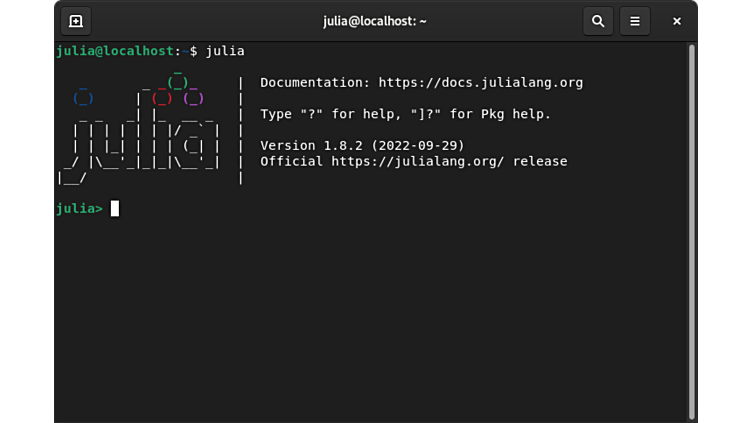Image resolution: width=752 pixels, height=423 pixels.
Task: Click the blue dot in Julia logo
Action: coord(83,99)
